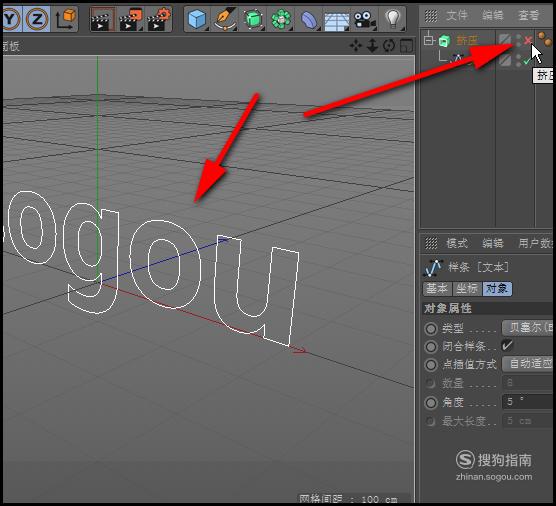
Task: Render to the Picture Viewer
Action: coord(131,20)
